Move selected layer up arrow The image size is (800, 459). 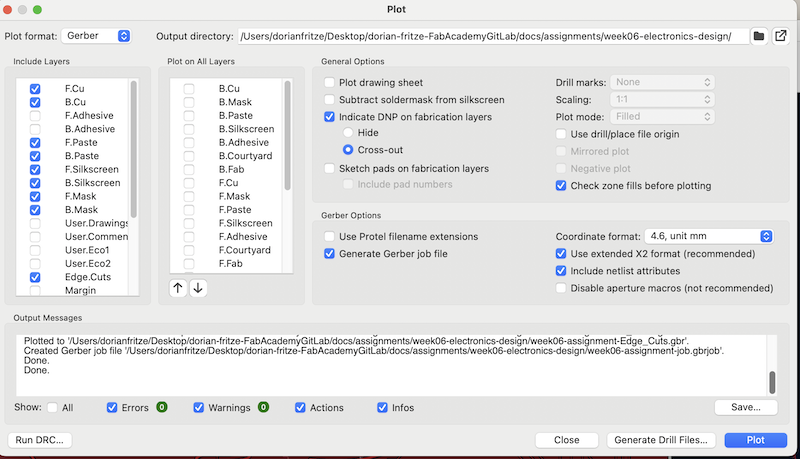point(178,288)
